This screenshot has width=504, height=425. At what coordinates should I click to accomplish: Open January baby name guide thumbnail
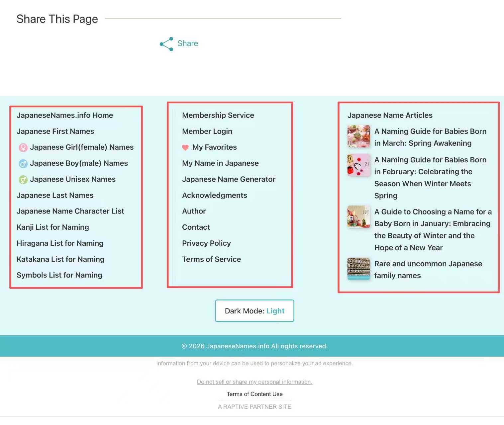coord(358,217)
